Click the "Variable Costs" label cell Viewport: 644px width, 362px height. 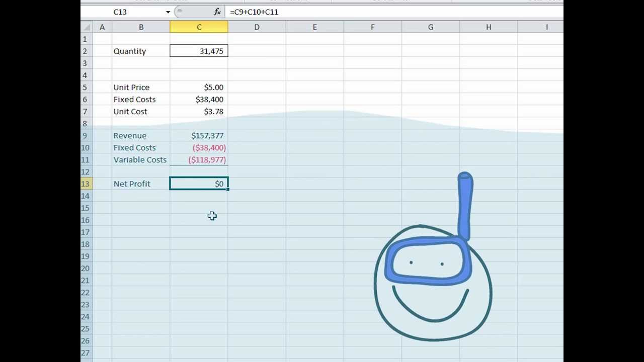[x=141, y=160]
